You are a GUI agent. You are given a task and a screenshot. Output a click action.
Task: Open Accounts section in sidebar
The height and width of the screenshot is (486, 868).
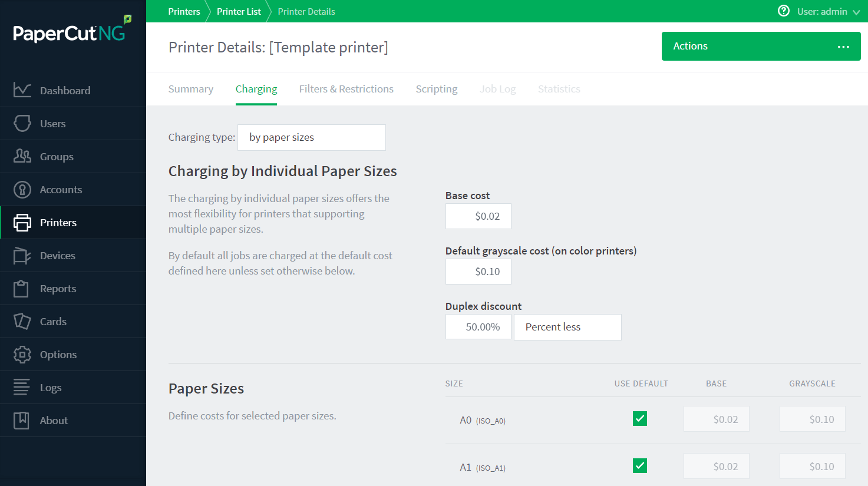(73, 189)
